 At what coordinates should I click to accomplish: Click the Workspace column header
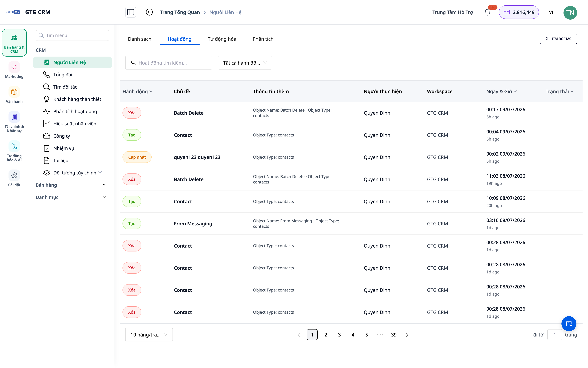click(439, 91)
